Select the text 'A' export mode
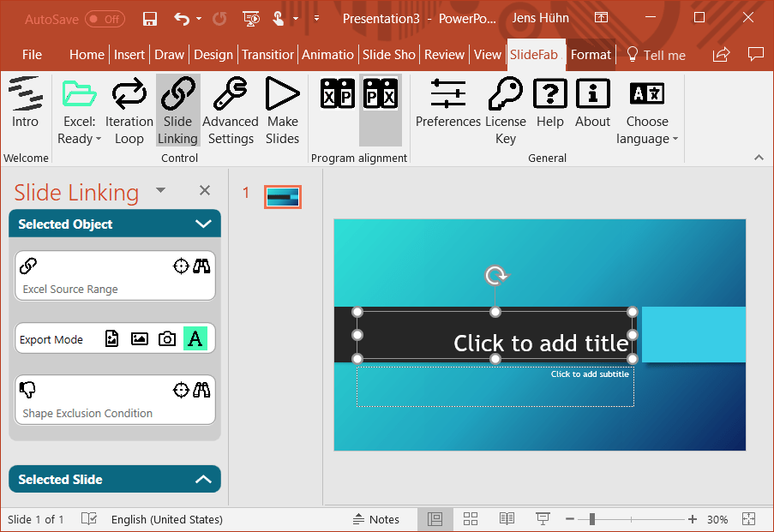774x532 pixels. pyautogui.click(x=195, y=339)
